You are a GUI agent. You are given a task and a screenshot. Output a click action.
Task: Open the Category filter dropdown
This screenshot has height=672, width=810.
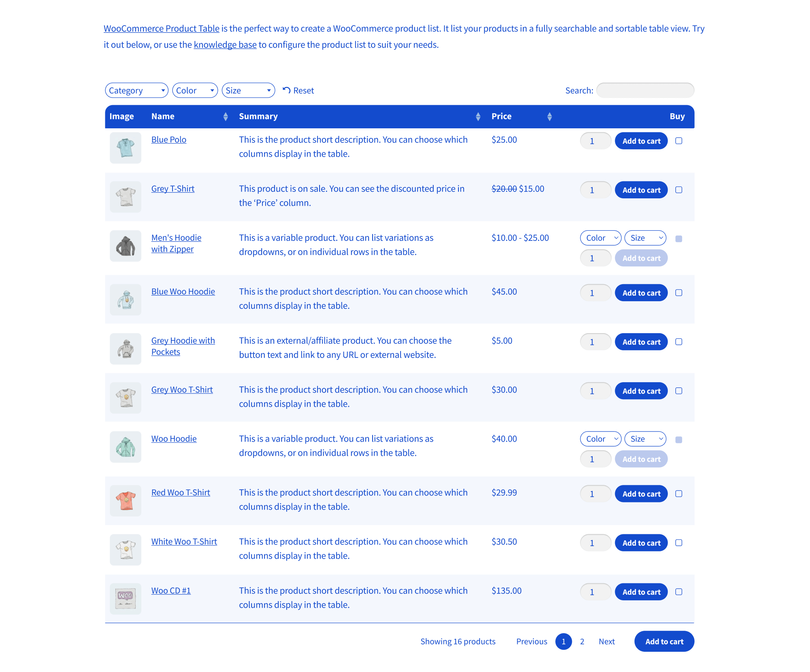[x=136, y=90]
